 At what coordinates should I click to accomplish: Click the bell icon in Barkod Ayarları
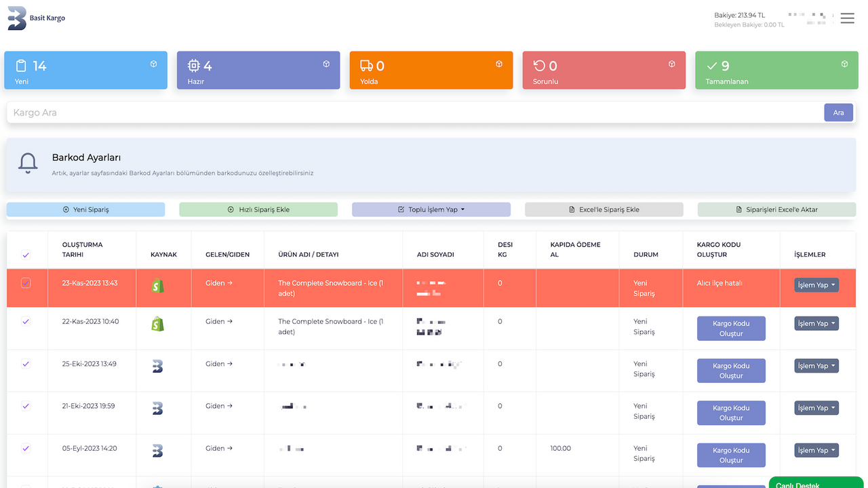(x=28, y=164)
